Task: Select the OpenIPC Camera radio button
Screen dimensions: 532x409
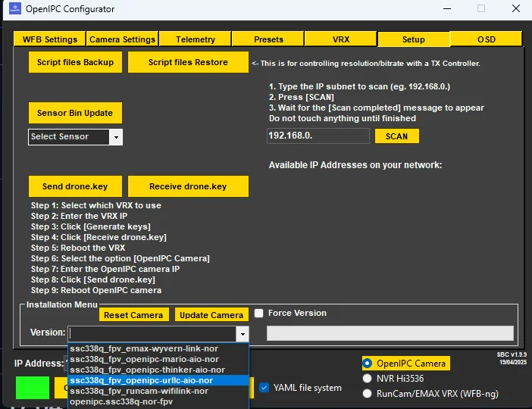Action: 367,364
